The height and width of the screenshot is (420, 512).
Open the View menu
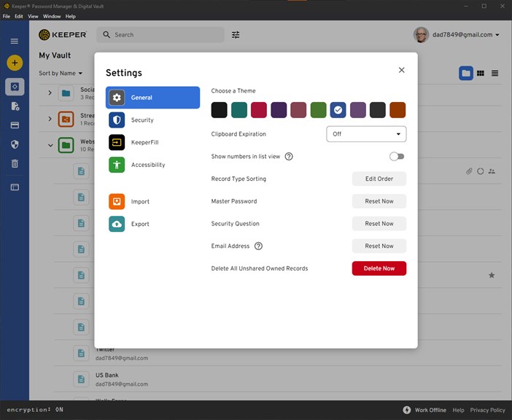[33, 16]
